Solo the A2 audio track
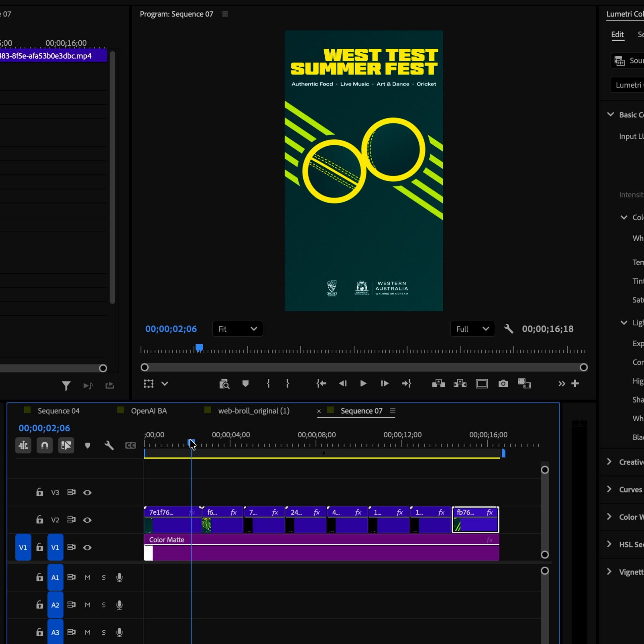The width and height of the screenshot is (644, 644). (104, 605)
